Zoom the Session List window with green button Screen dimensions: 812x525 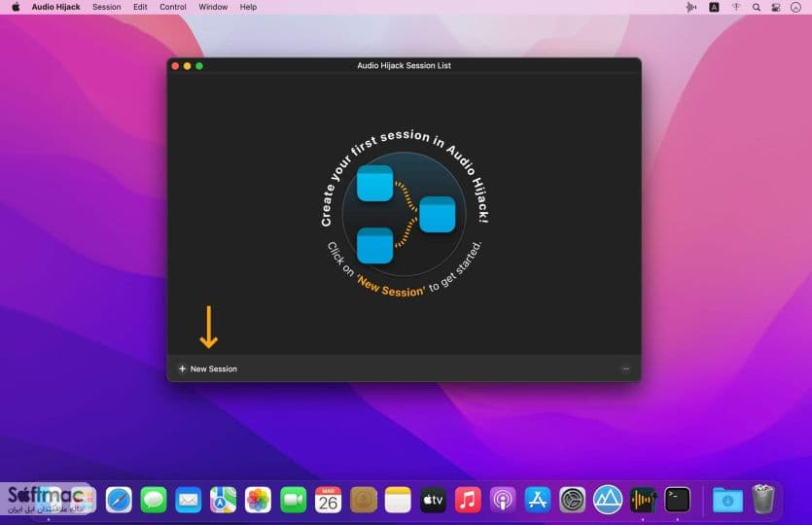tap(198, 66)
